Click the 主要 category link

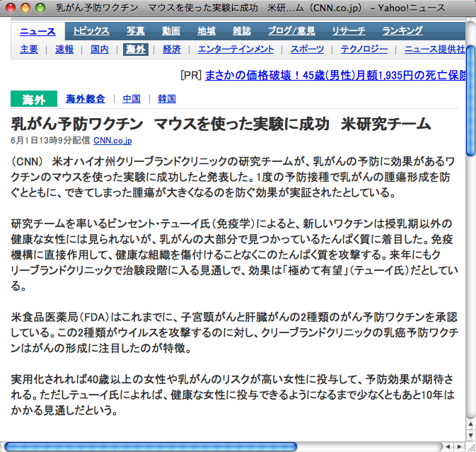tap(29, 50)
